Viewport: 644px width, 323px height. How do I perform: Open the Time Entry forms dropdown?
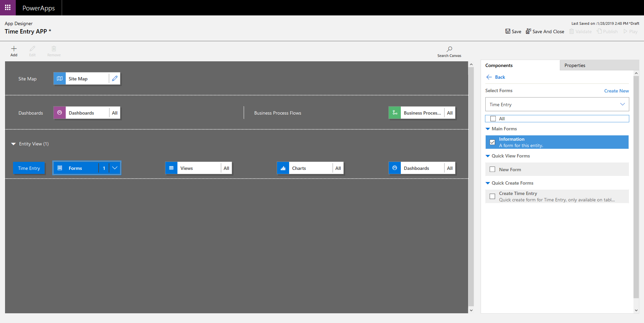coord(557,105)
